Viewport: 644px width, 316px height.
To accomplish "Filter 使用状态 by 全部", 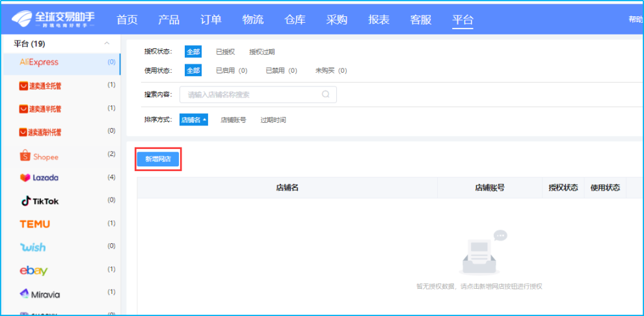I will click(x=193, y=71).
